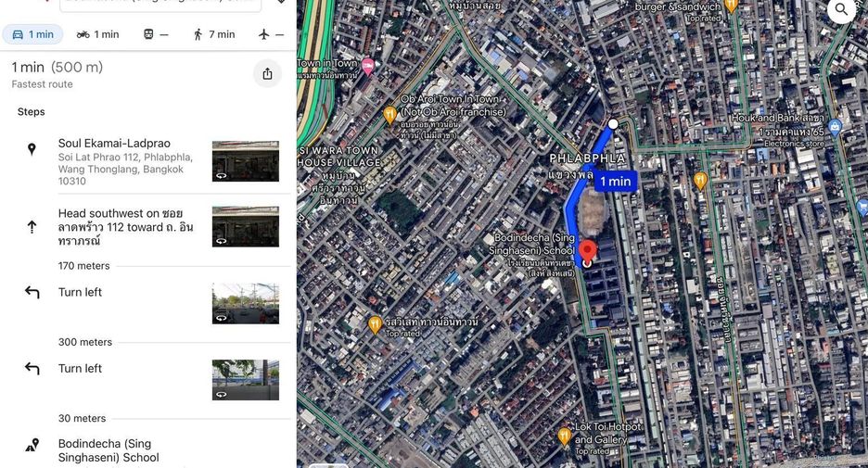Screen dimensions: 868x468
Task: Click the search magnifier button on map
Action: point(841,9)
